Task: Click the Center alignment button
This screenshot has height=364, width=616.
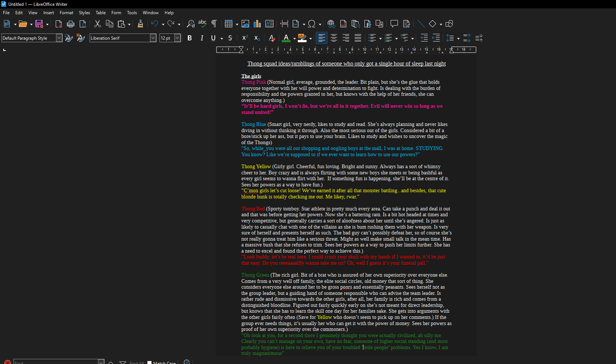Action: [x=333, y=38]
